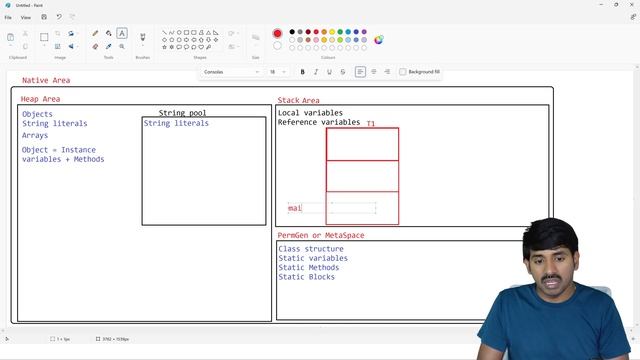Pick the Heart shape
The height and width of the screenshot is (360, 640).
pos(201,47)
